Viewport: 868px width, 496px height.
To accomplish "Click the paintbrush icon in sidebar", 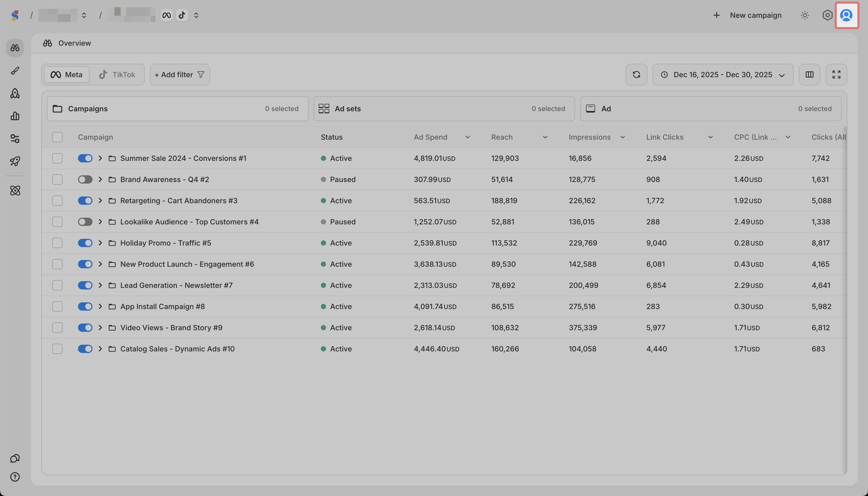I will tap(15, 70).
